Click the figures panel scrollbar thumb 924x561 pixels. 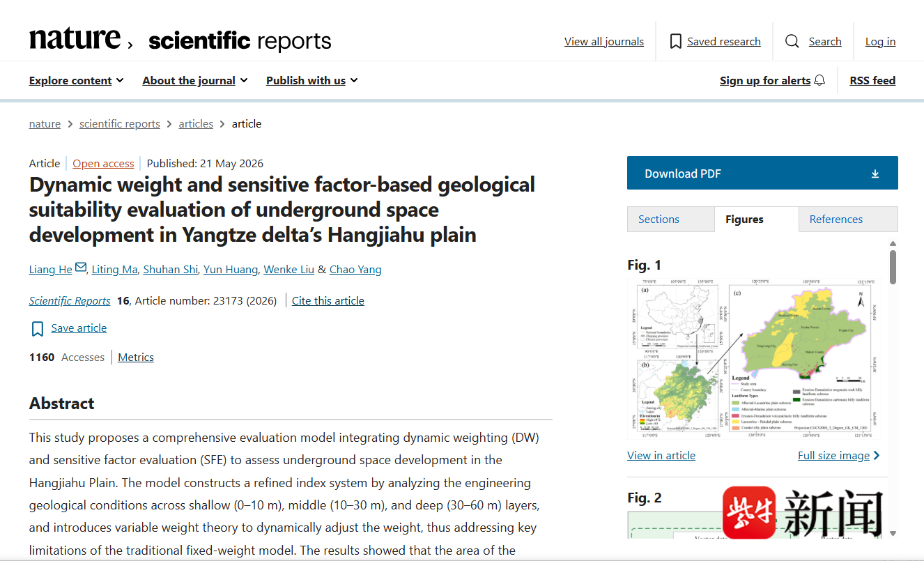pyautogui.click(x=893, y=266)
